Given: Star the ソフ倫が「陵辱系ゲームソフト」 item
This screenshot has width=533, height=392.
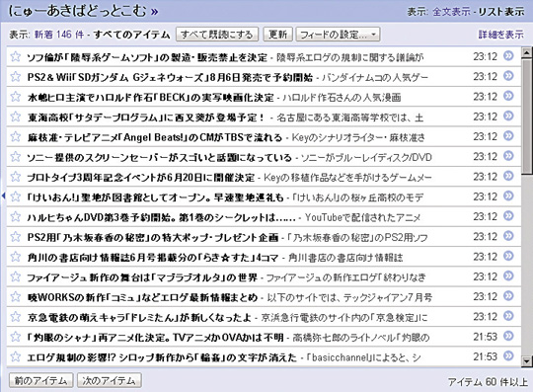Looking at the screenshot, I should 15,56.
